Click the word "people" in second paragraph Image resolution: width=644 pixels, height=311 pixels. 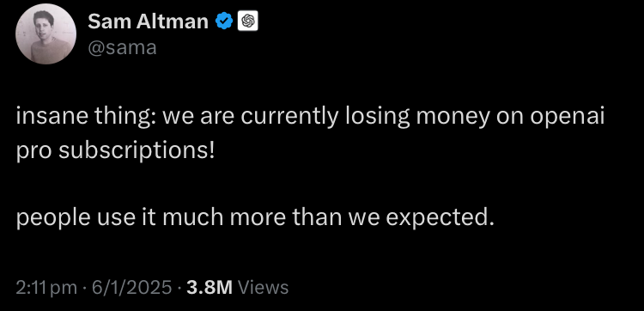coord(53,218)
